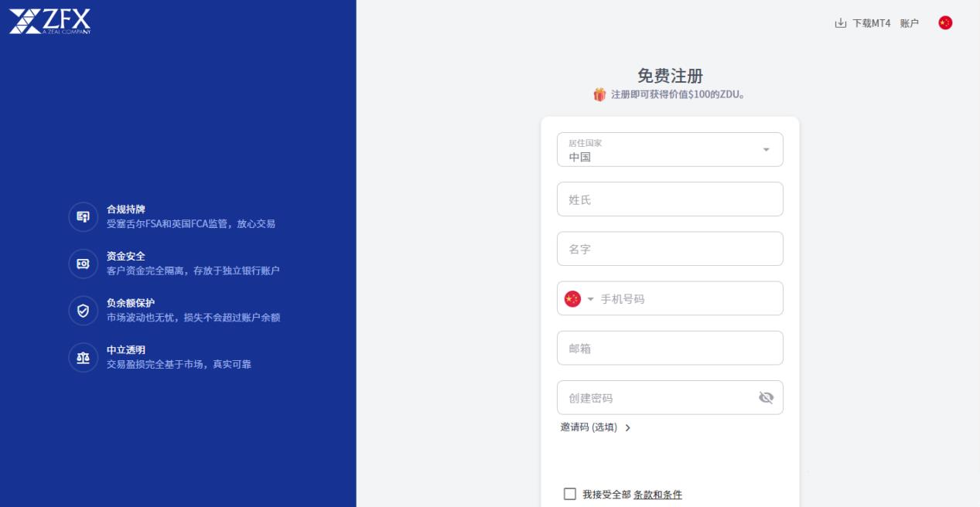Viewport: 980px width, 507px height.
Task: Click the download MT4 icon
Action: pos(840,23)
